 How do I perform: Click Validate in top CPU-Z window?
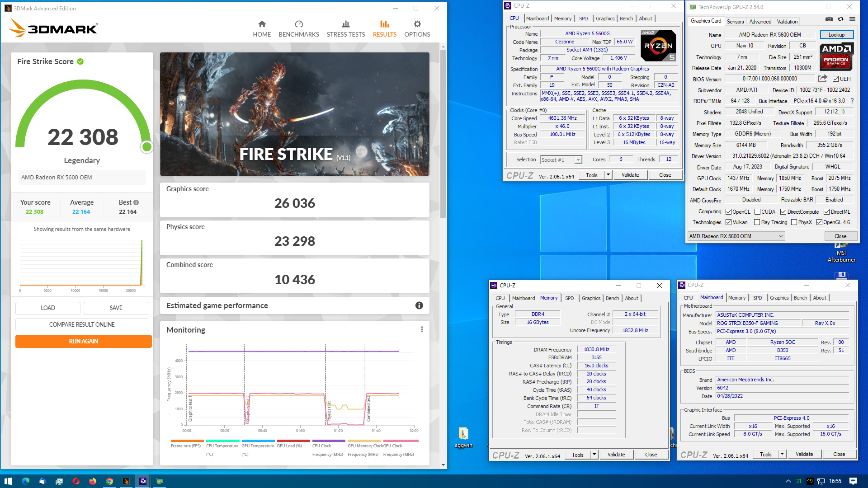point(630,175)
